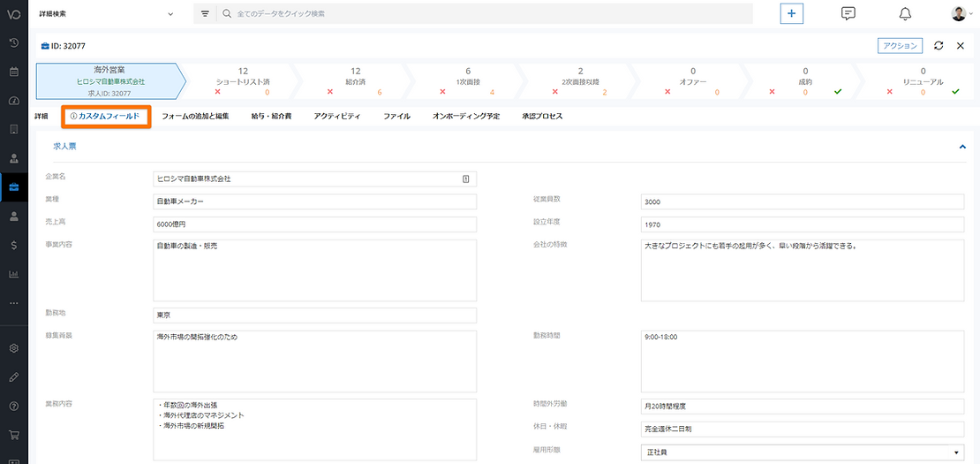This screenshot has height=464, width=980.
Task: Click the アクション button
Action: point(900,46)
